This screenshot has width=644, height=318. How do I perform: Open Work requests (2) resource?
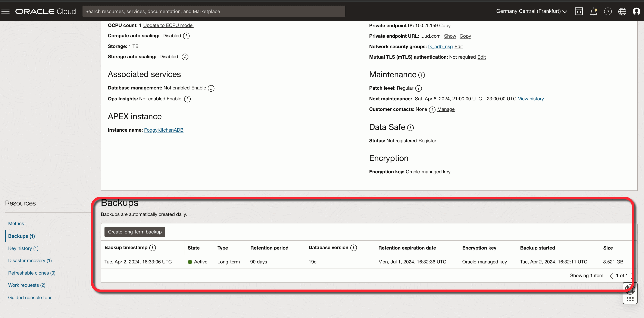pyautogui.click(x=27, y=285)
